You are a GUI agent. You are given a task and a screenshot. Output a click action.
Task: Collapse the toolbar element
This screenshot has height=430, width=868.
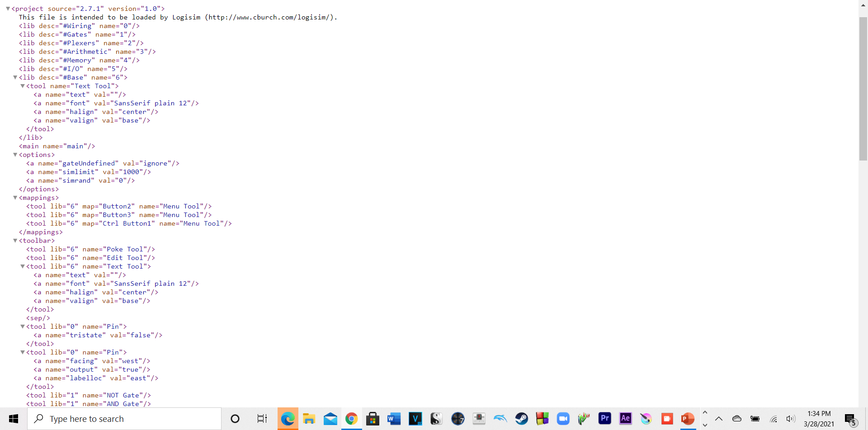[15, 241]
